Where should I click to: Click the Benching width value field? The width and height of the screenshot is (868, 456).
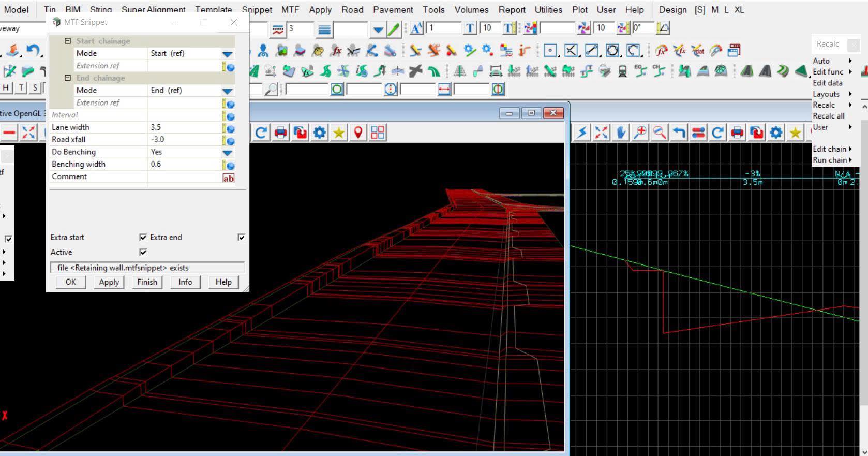click(185, 164)
